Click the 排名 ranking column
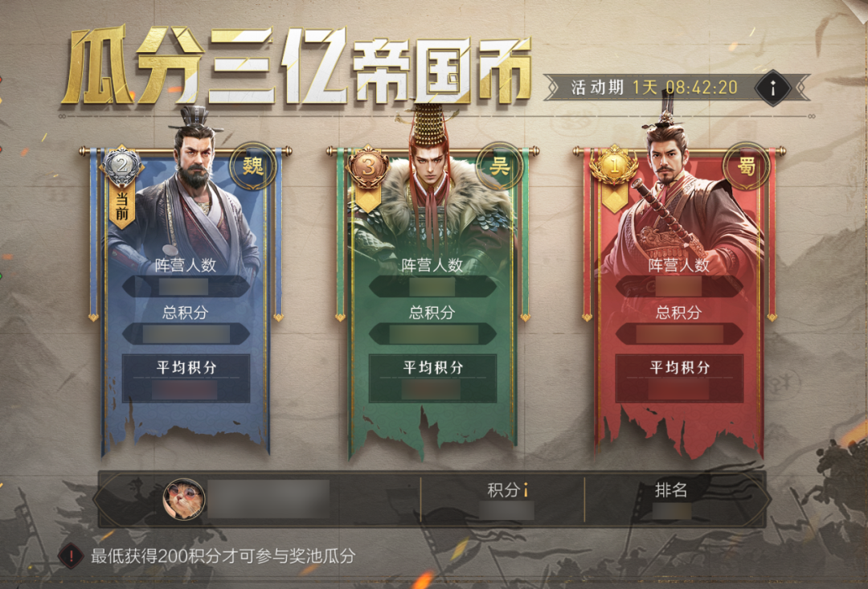The image size is (868, 589). [x=671, y=499]
